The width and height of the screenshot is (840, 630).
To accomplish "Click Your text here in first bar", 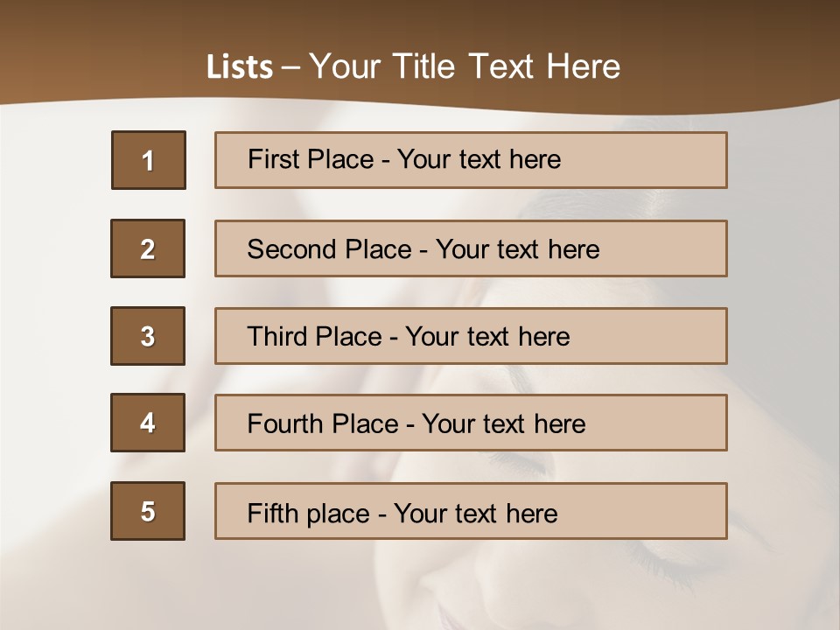I will (x=479, y=159).
